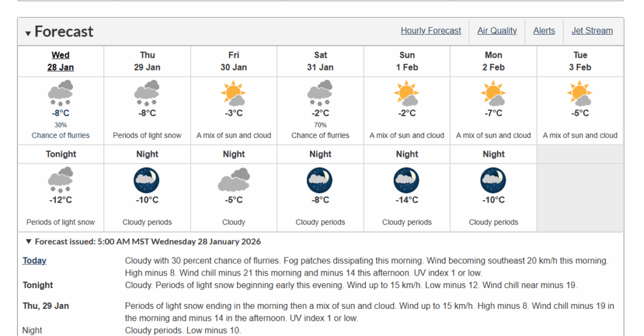Collapse the Forecast issued details
This screenshot has height=336, width=644.
point(28,242)
